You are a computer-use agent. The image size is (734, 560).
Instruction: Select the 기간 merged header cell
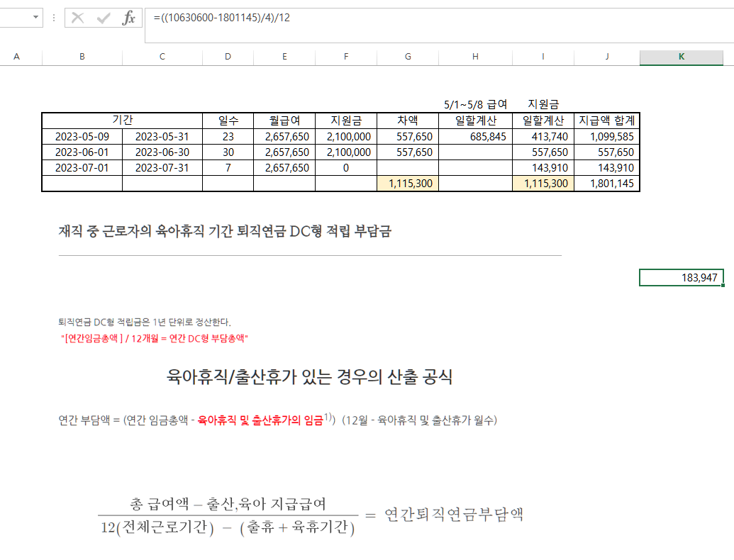(122, 121)
